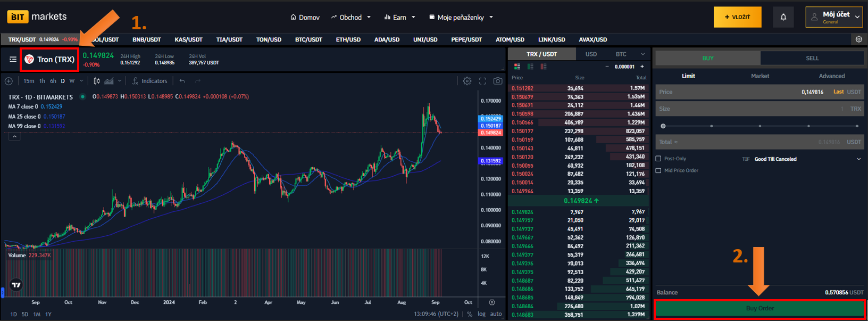
Task: Click the BITmarkets logo
Action: pyautogui.click(x=37, y=17)
